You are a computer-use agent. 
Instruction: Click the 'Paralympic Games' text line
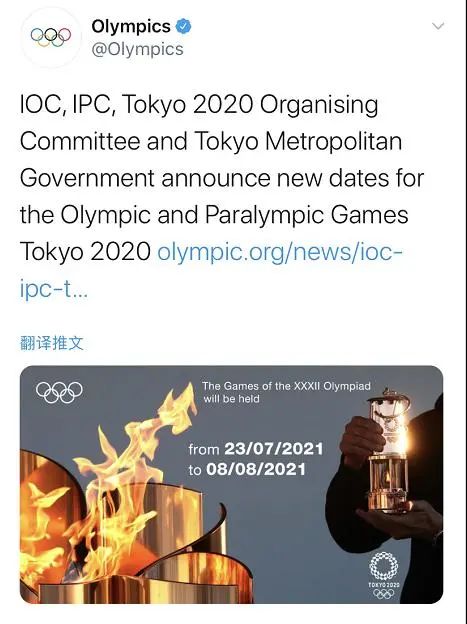point(307,215)
